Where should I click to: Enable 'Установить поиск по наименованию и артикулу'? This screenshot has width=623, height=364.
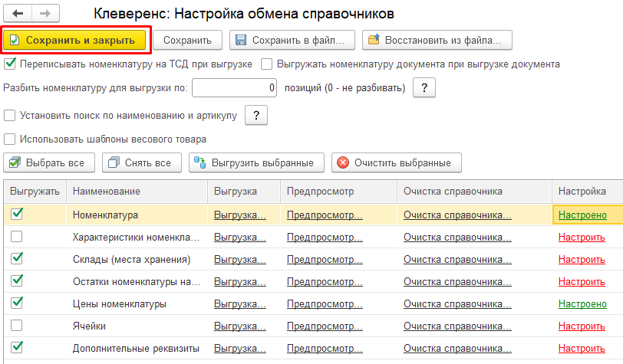9,116
